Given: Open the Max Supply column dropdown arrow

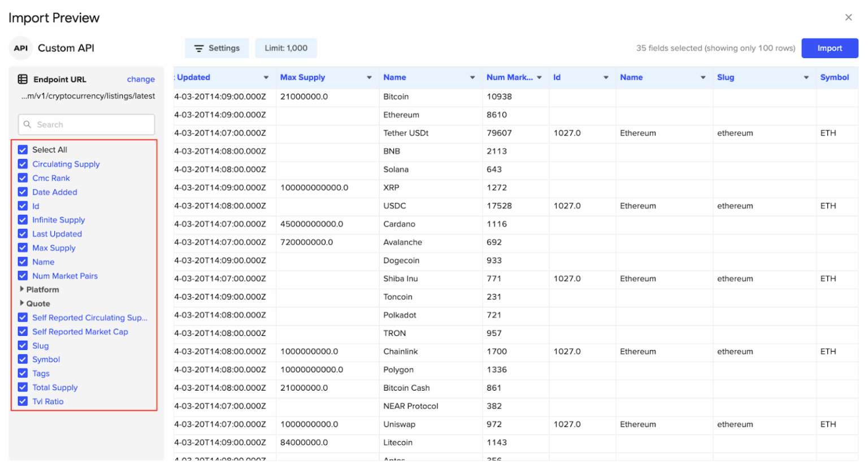Looking at the screenshot, I should point(369,77).
